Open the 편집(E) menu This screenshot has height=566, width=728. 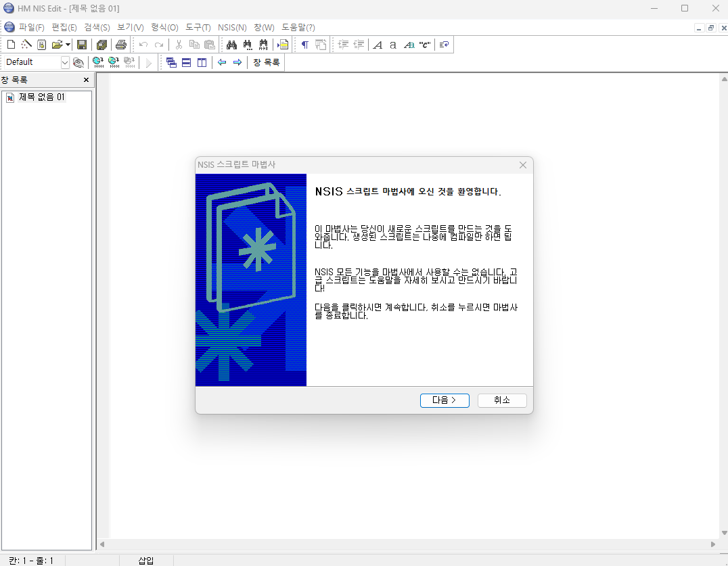(x=64, y=27)
